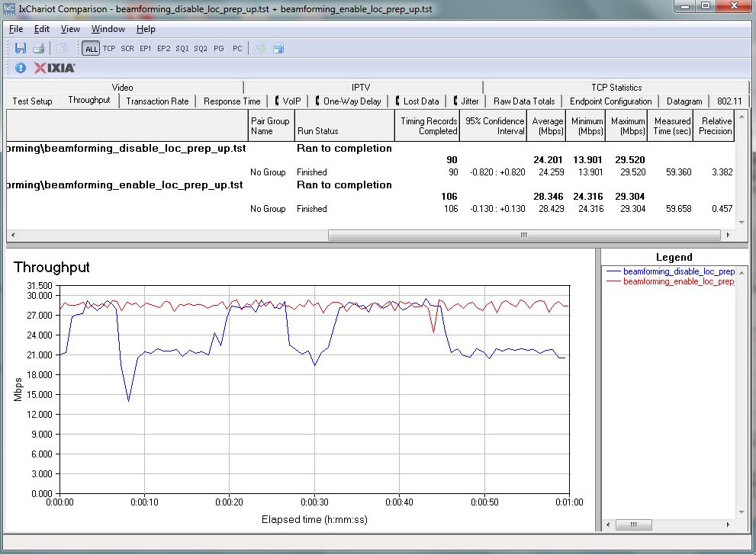
Task: Click the Print icon in toolbar
Action: [x=39, y=48]
